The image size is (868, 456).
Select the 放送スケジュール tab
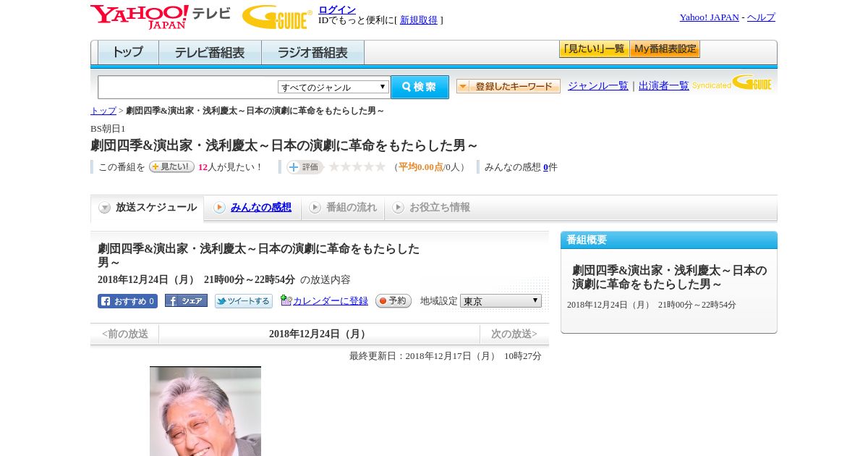pyautogui.click(x=148, y=208)
